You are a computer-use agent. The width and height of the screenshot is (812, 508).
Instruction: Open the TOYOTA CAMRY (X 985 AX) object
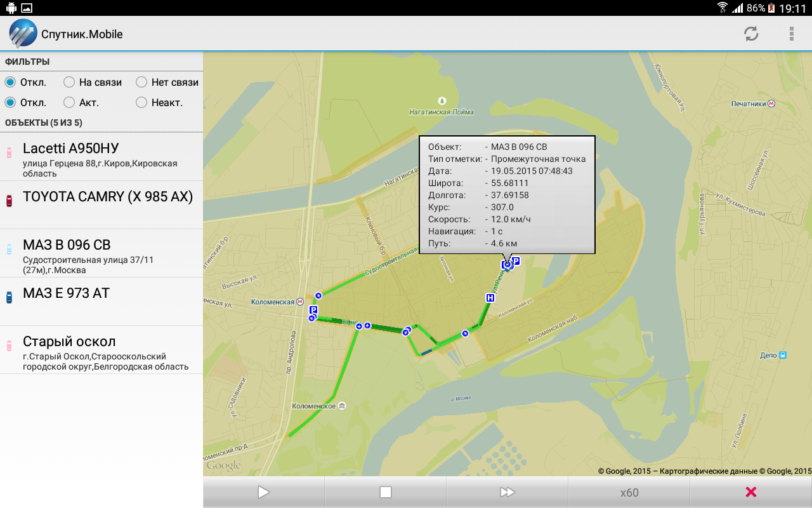[101, 205]
